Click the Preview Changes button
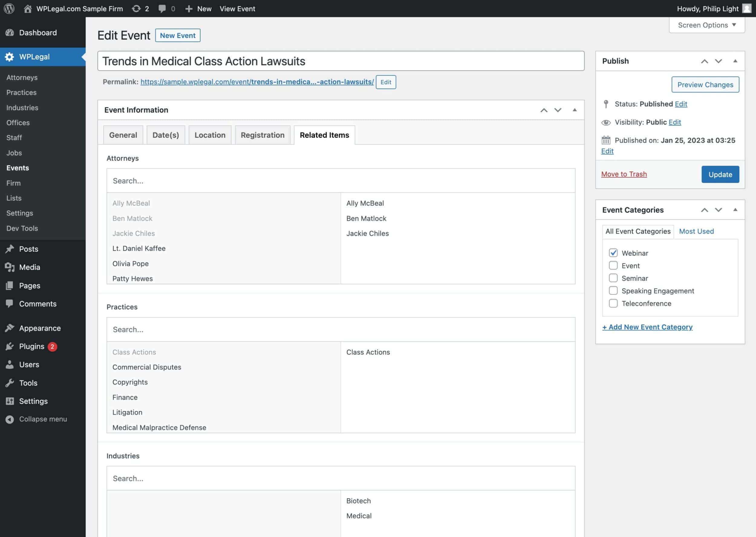 (705, 85)
